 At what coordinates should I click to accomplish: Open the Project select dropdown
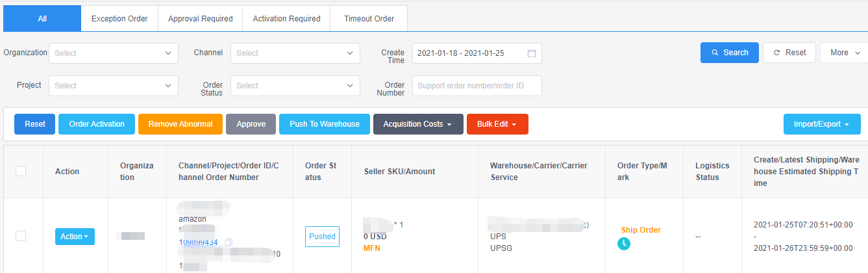click(114, 86)
